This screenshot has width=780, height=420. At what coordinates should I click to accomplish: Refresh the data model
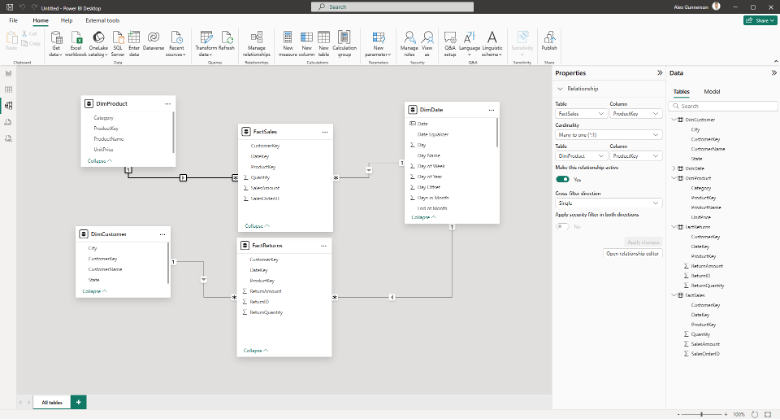click(226, 41)
